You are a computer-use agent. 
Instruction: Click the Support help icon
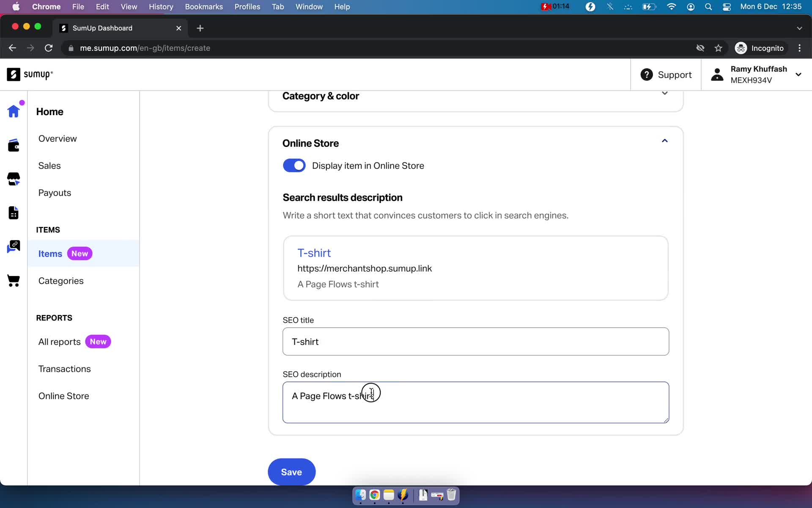pyautogui.click(x=647, y=75)
